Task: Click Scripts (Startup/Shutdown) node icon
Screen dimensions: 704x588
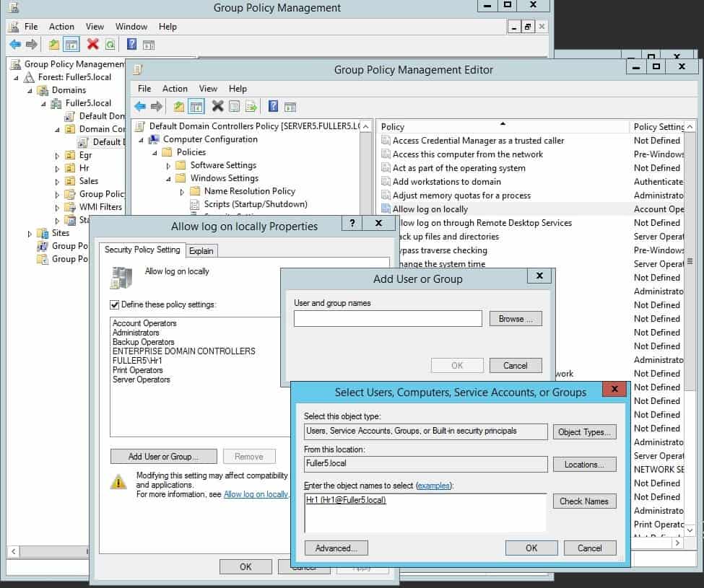Action: pos(194,204)
